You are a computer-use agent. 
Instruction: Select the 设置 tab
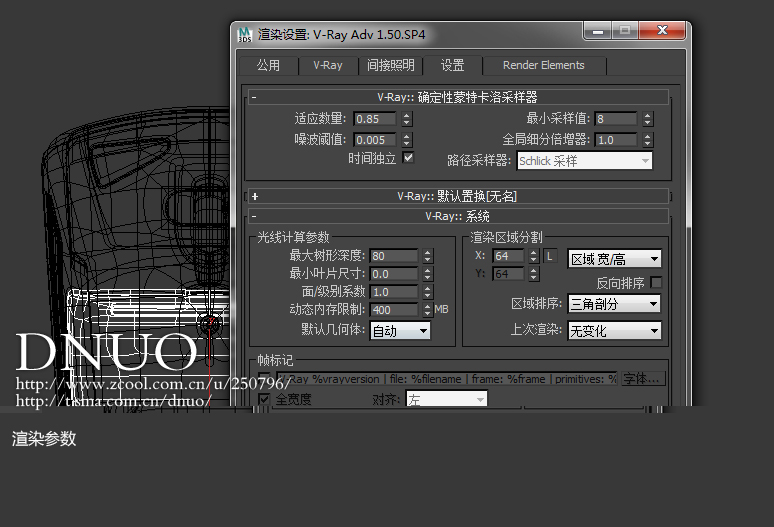(452, 65)
